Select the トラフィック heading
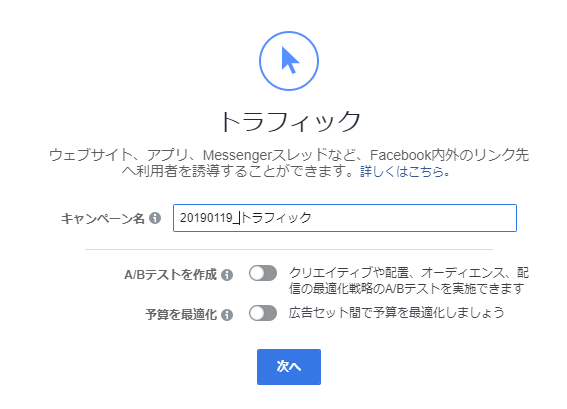The image size is (567, 409). click(x=290, y=121)
